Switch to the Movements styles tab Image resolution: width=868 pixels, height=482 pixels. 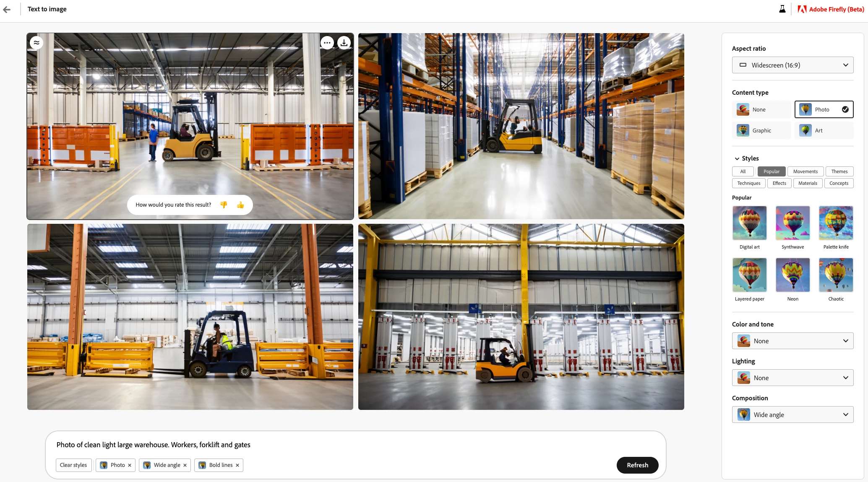point(805,171)
